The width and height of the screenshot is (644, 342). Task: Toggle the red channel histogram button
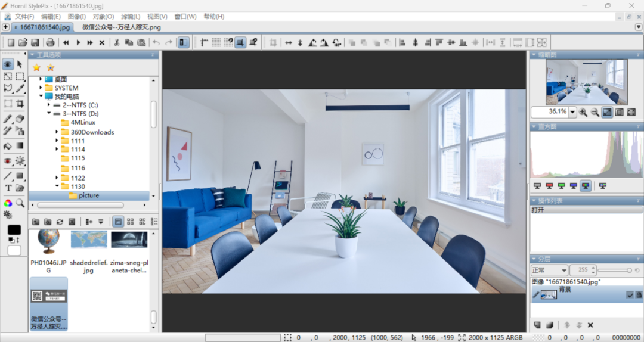pos(549,186)
